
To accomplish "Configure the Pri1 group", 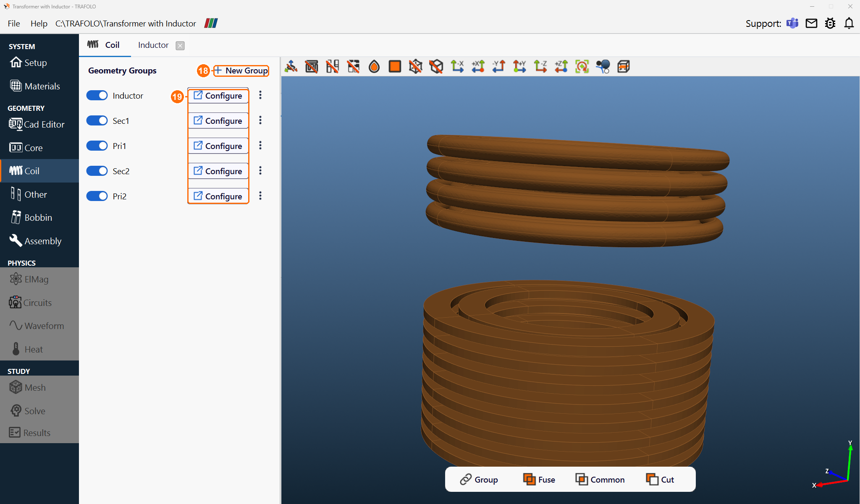I will pos(218,146).
